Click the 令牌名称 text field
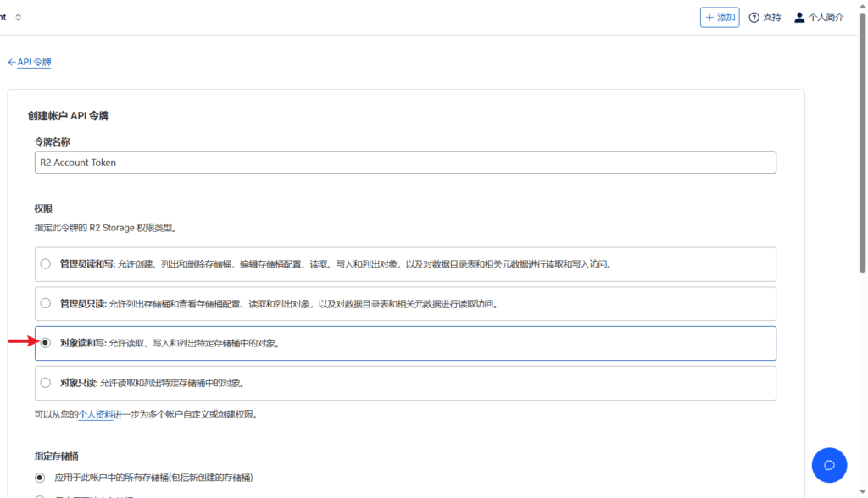 pos(405,163)
